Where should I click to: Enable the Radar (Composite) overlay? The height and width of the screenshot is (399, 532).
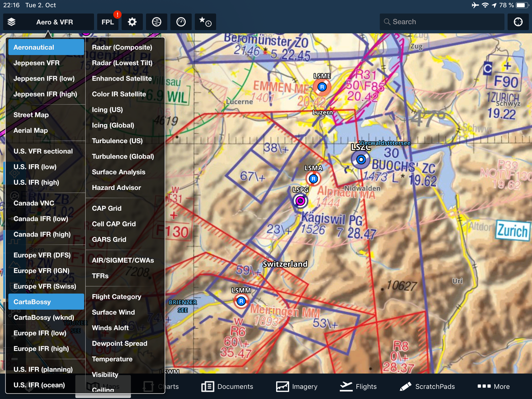(x=122, y=47)
